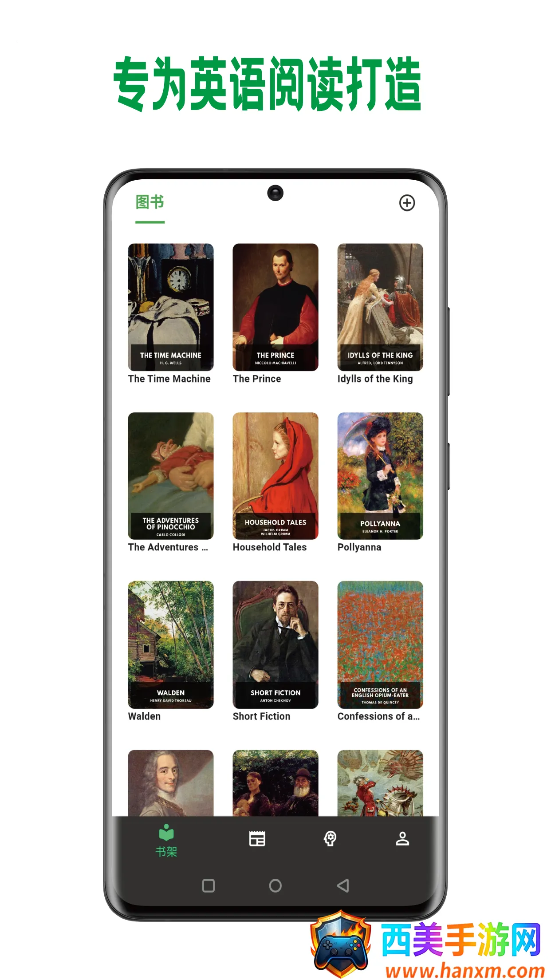
Task: Click the Short Fiction title label
Action: (x=262, y=716)
